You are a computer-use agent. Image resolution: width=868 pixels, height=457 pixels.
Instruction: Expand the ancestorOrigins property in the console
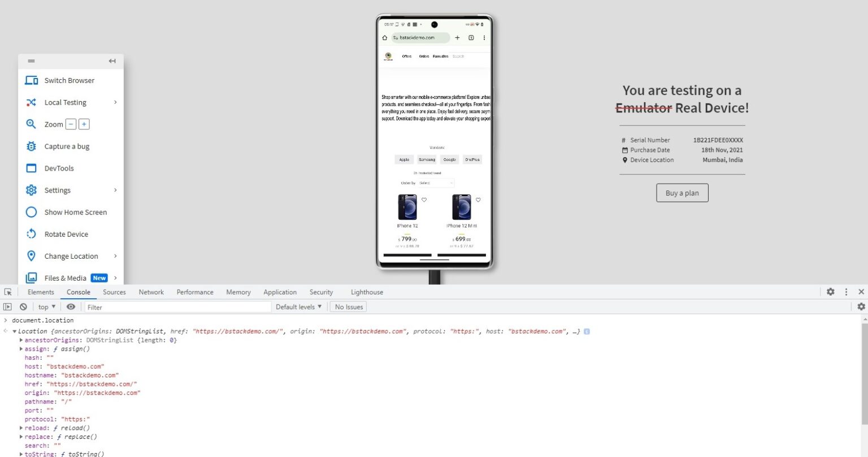(21, 340)
